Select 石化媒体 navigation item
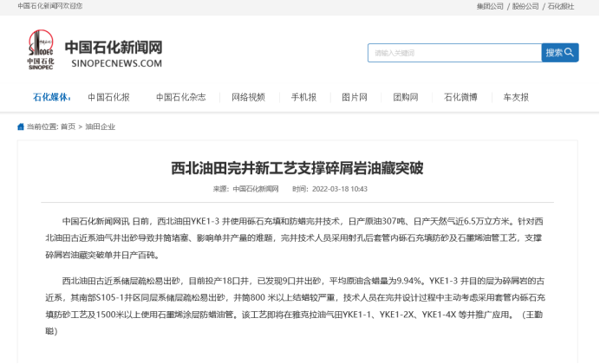The image size is (600, 364). click(x=52, y=97)
